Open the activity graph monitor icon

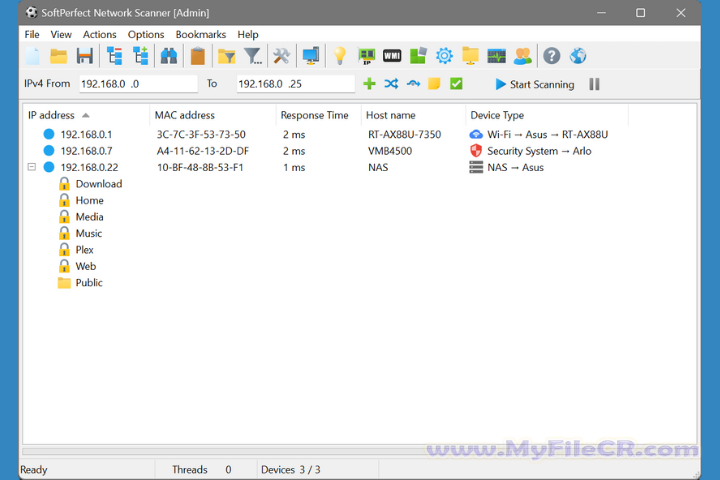pyautogui.click(x=496, y=56)
